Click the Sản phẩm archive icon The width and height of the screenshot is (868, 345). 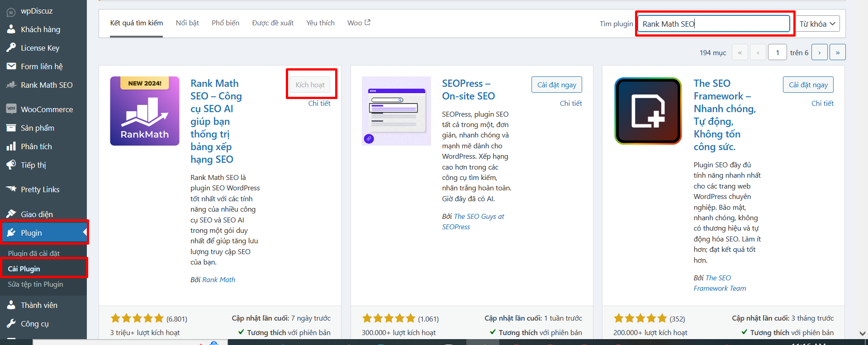[11, 128]
